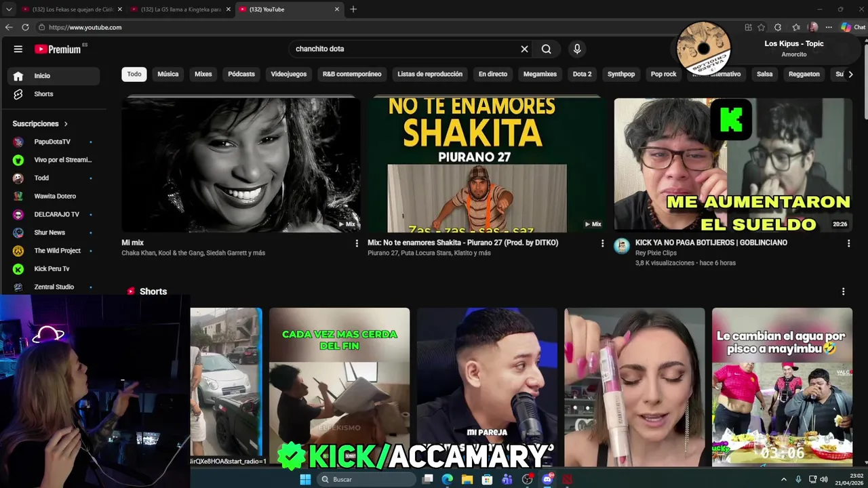Open the Todd subscription channel
Viewport: 868px width, 488px height.
pyautogui.click(x=53, y=178)
